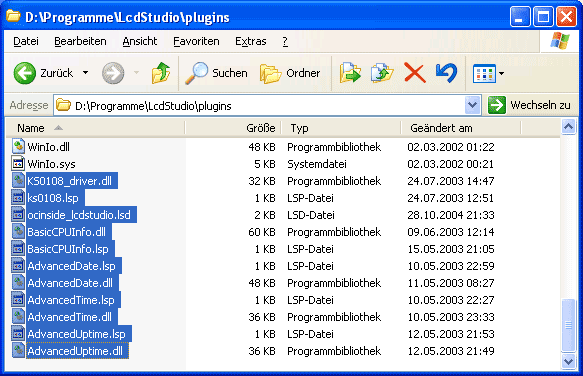Click the Systemdatei type cell
The width and height of the screenshot is (583, 376).
coord(317,164)
